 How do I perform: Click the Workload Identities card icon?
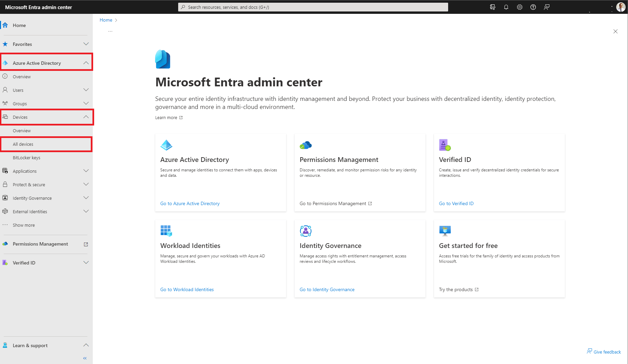point(166,231)
